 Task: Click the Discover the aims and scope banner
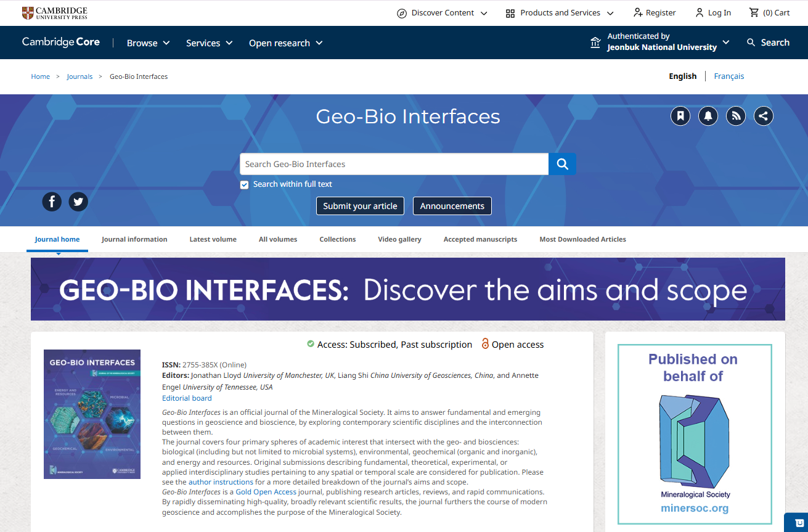(408, 289)
